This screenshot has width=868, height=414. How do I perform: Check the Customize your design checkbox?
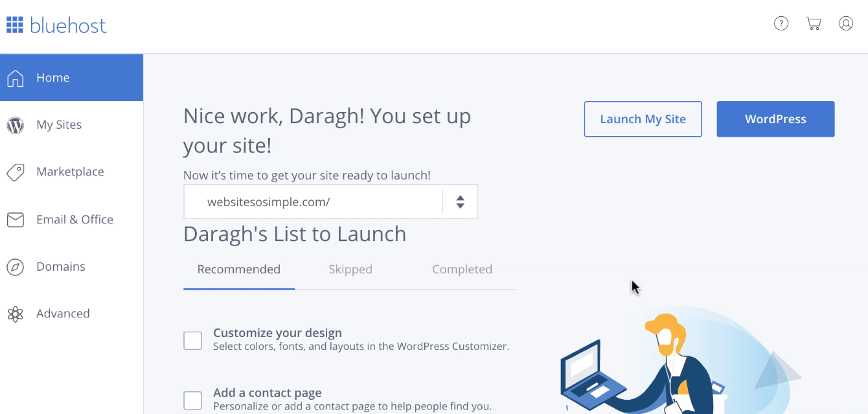tap(192, 340)
